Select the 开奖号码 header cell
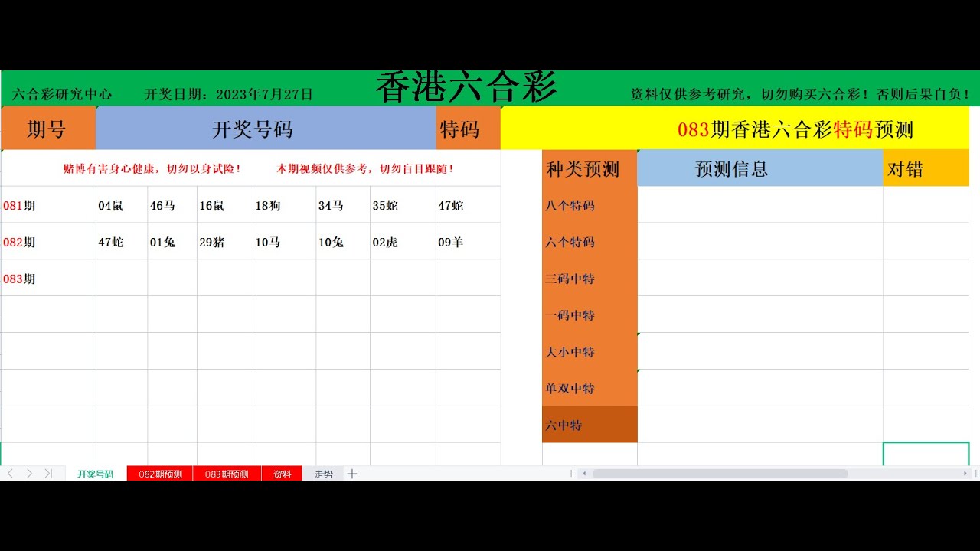 click(x=266, y=129)
